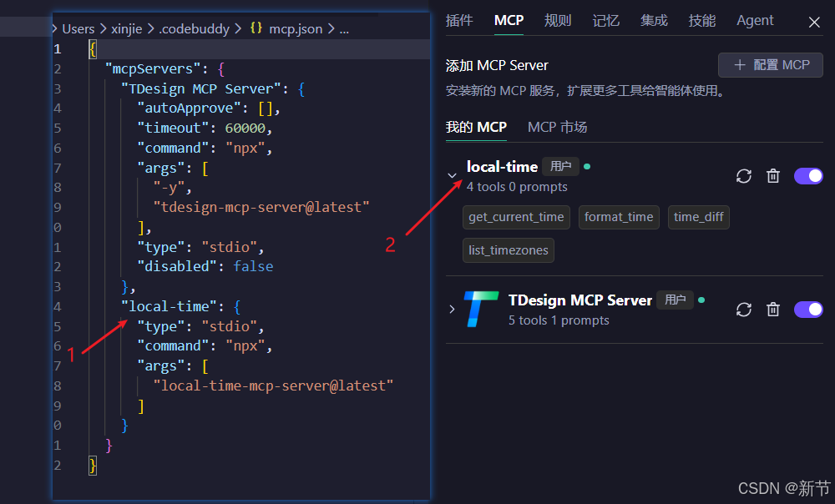
Task: Switch to the Agent tab
Action: [755, 21]
